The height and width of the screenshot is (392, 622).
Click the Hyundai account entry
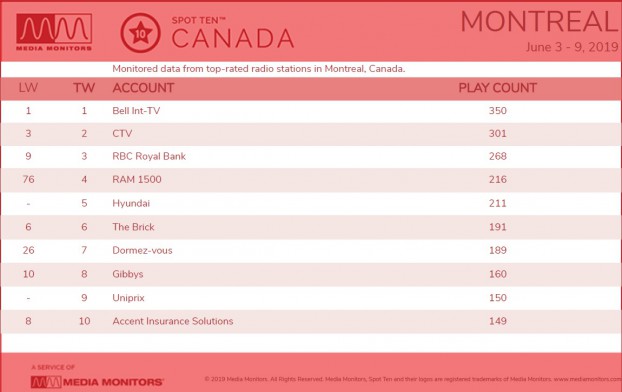(131, 204)
